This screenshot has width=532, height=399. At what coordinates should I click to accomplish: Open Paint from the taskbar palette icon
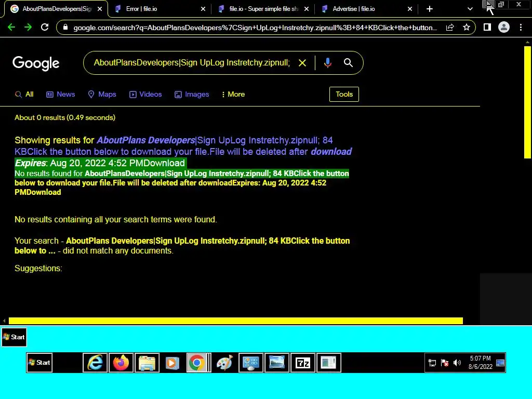pos(224,363)
